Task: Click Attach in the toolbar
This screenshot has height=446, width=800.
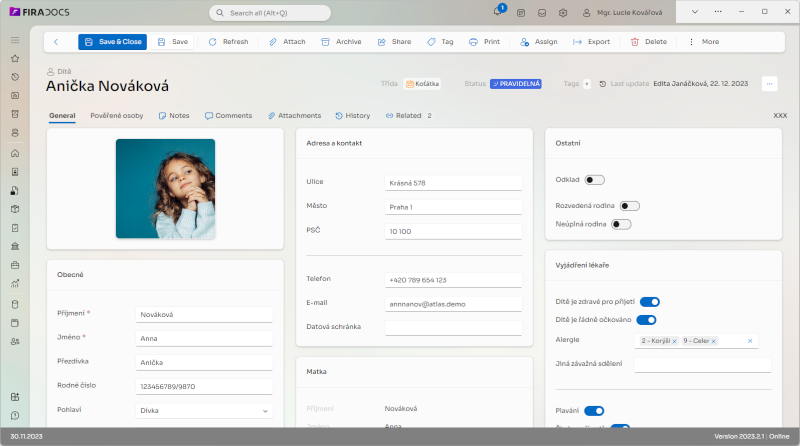Action: click(x=287, y=42)
